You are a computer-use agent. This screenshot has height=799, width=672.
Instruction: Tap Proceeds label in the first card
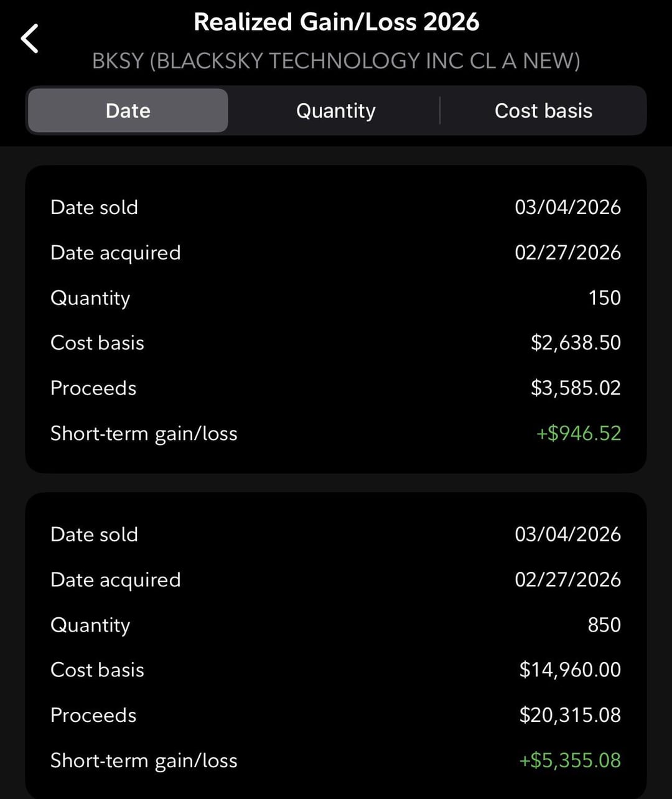tap(93, 388)
